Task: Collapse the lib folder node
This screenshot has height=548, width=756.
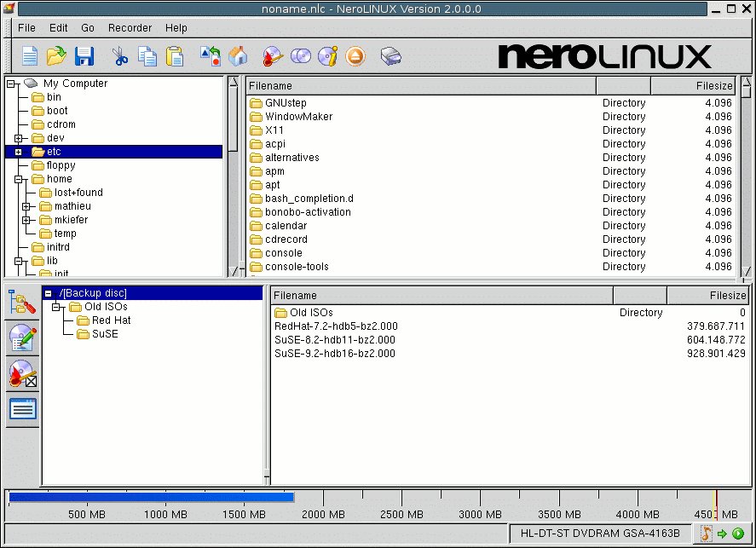Action: pos(18,261)
